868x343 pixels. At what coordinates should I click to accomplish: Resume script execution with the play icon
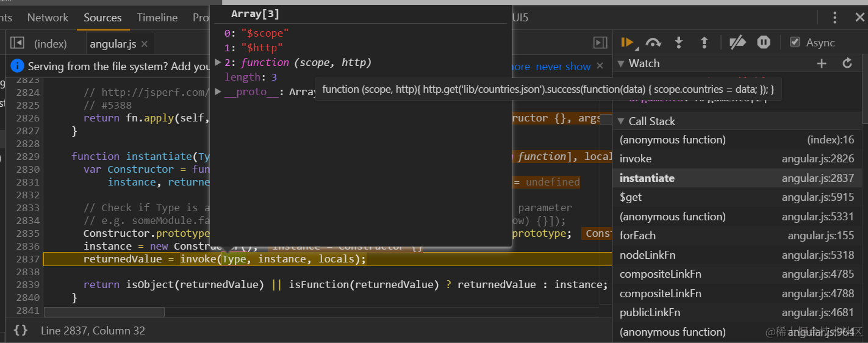[626, 42]
